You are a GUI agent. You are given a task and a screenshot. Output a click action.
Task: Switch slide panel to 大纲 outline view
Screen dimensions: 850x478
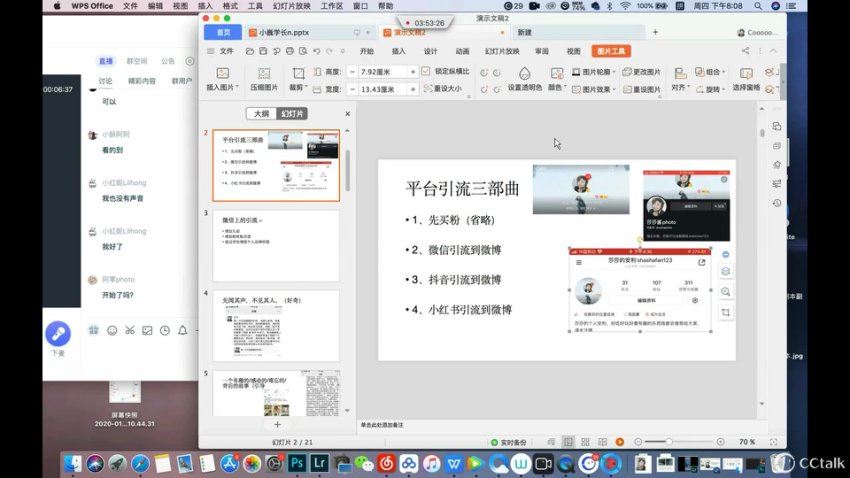(x=261, y=113)
